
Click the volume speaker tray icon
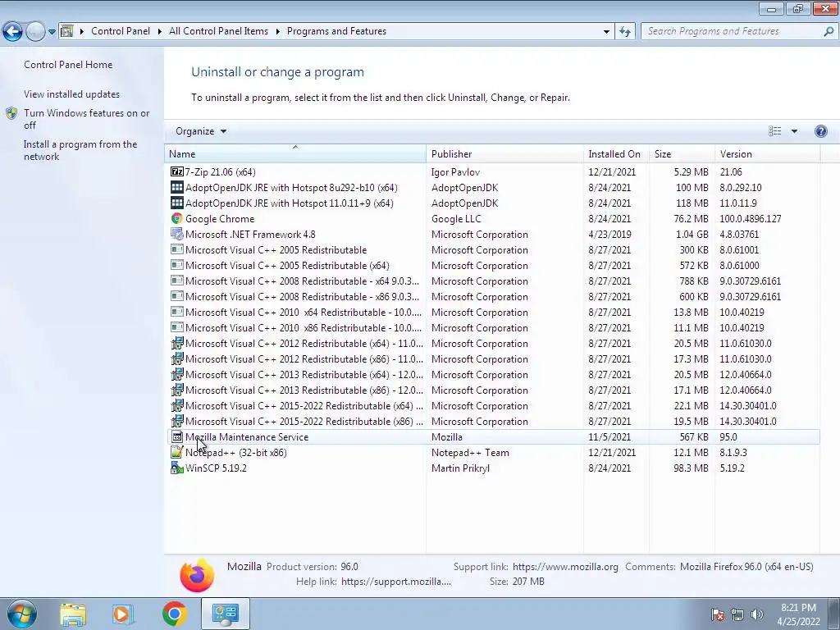757,614
